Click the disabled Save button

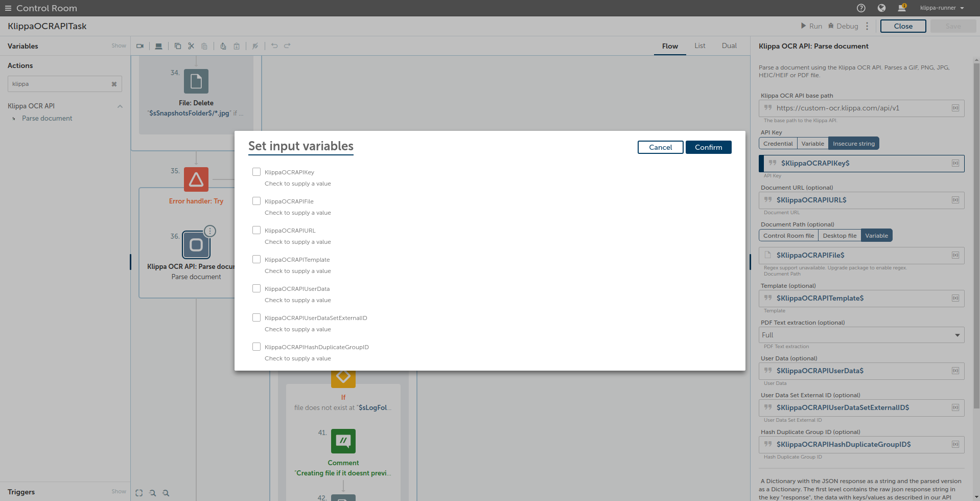pyautogui.click(x=953, y=26)
